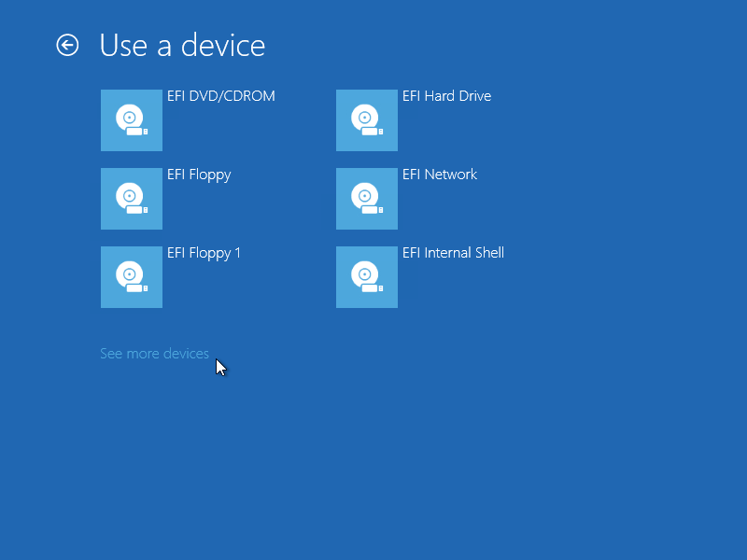Select the EFI DVD/CDROM drive tile icon
Image resolution: width=747 pixels, height=560 pixels.
tap(132, 120)
